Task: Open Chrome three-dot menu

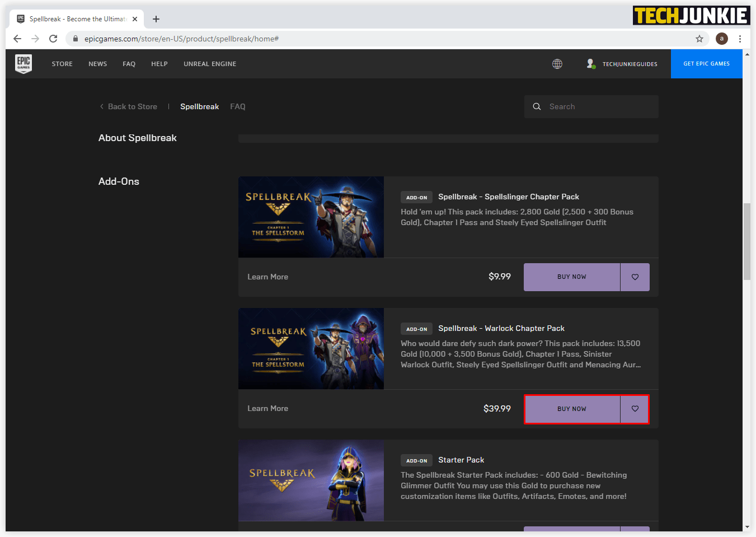Action: [740, 39]
